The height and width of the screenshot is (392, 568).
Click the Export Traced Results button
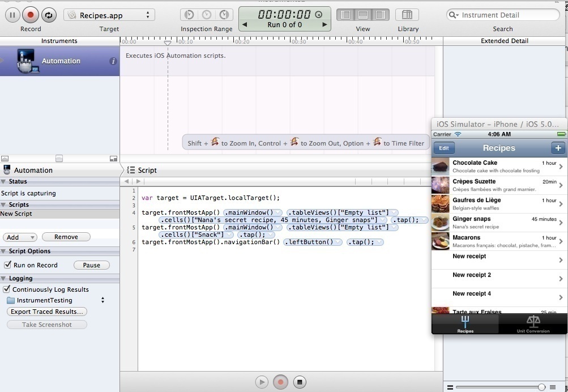(46, 312)
